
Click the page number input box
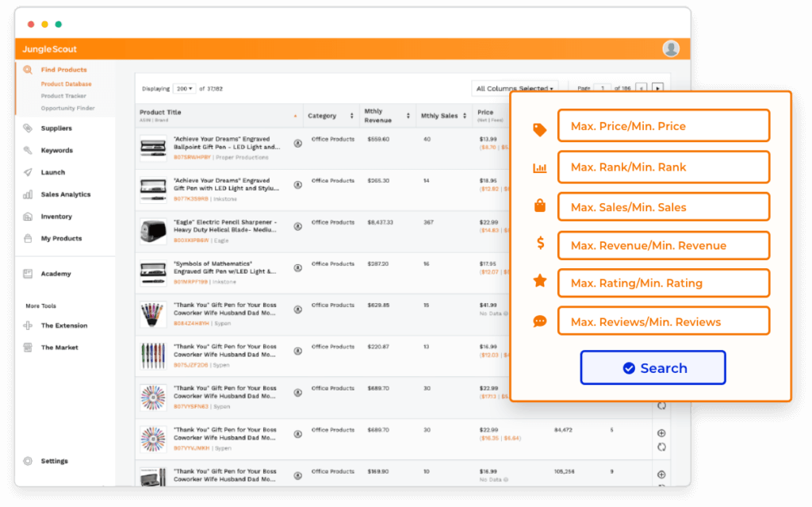[x=603, y=89]
